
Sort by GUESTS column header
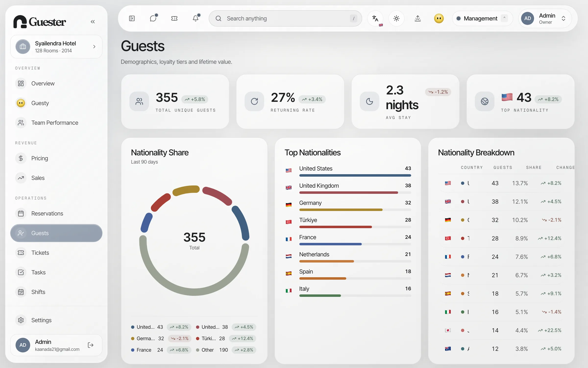(503, 168)
